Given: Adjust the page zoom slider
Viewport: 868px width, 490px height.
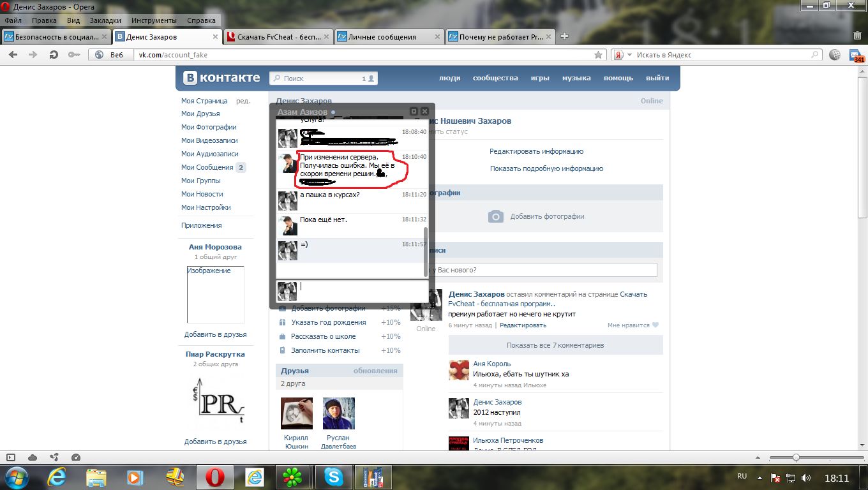Looking at the screenshot, I should (796, 457).
